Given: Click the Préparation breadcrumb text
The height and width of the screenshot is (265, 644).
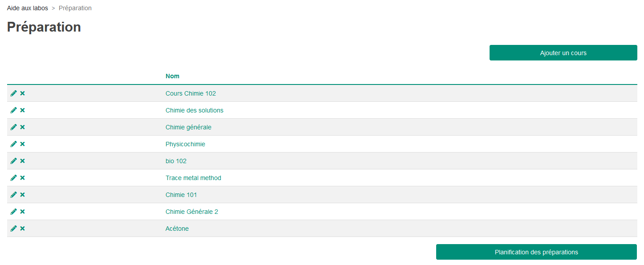Looking at the screenshot, I should pyautogui.click(x=75, y=8).
